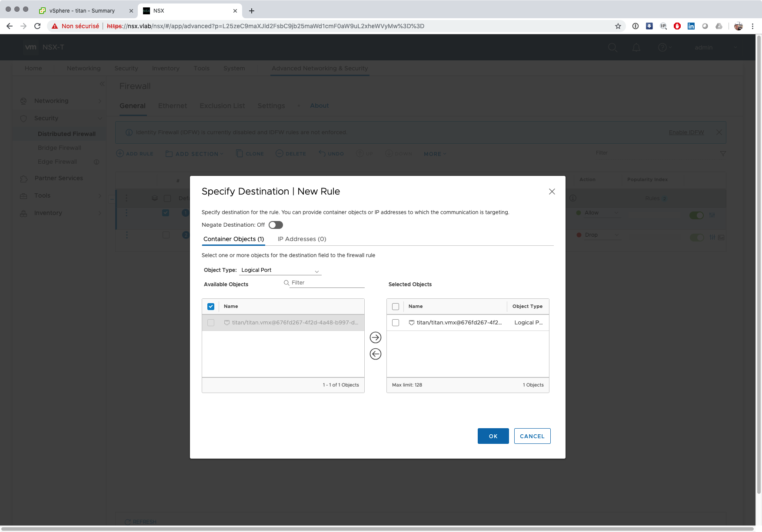Switch to the IP Addresses (0) tab

[302, 239]
